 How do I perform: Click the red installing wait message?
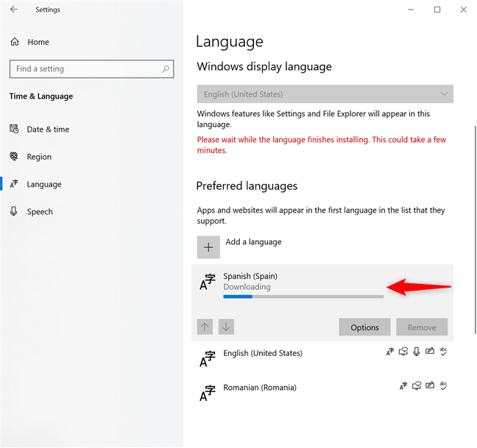[322, 145]
